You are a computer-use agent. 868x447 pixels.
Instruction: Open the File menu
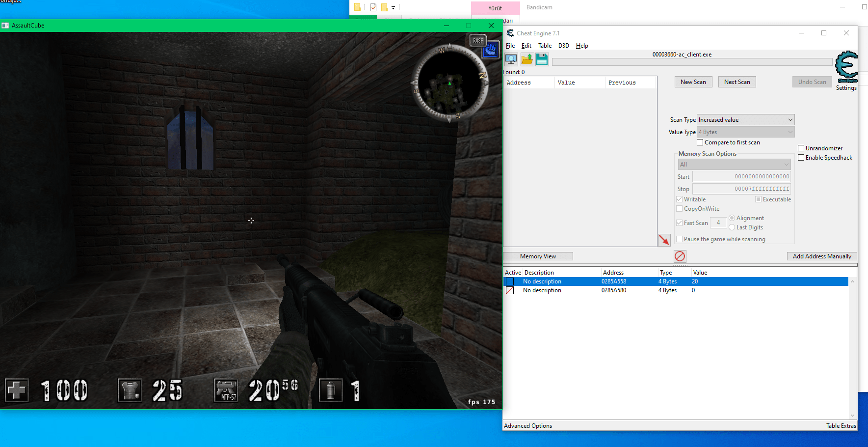pos(510,46)
